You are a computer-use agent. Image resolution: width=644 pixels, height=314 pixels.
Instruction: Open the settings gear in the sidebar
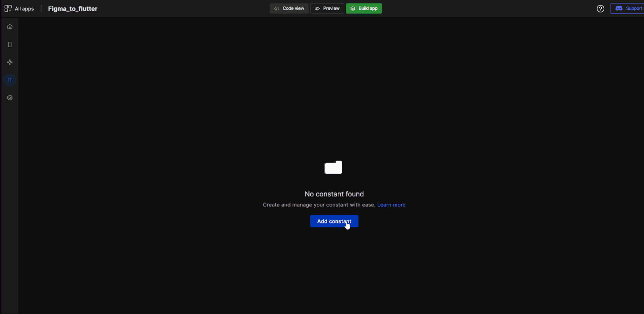pos(10,97)
